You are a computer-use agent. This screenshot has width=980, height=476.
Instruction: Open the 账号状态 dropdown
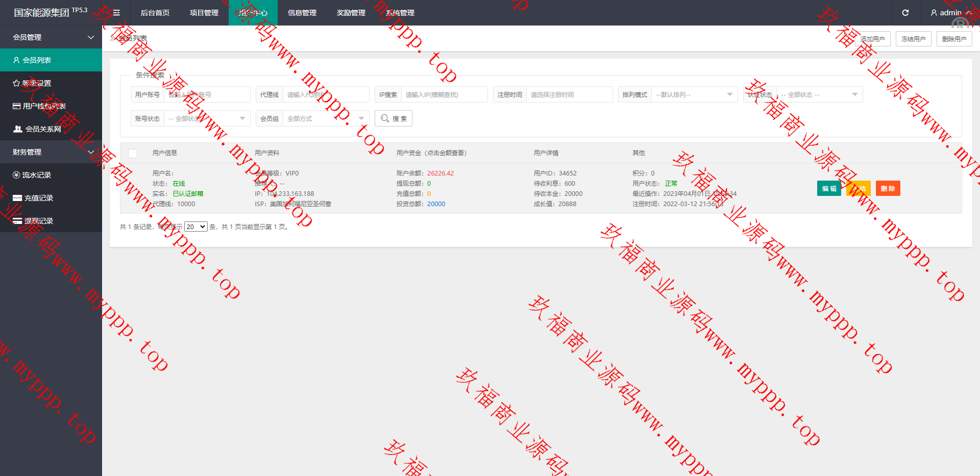(207, 119)
